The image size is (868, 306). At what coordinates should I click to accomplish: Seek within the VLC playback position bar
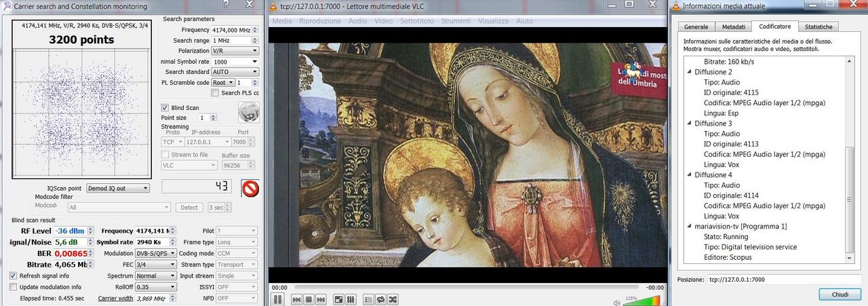tap(465, 287)
